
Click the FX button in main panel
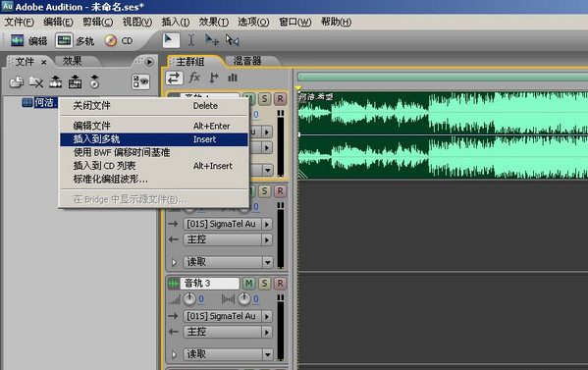click(x=194, y=78)
